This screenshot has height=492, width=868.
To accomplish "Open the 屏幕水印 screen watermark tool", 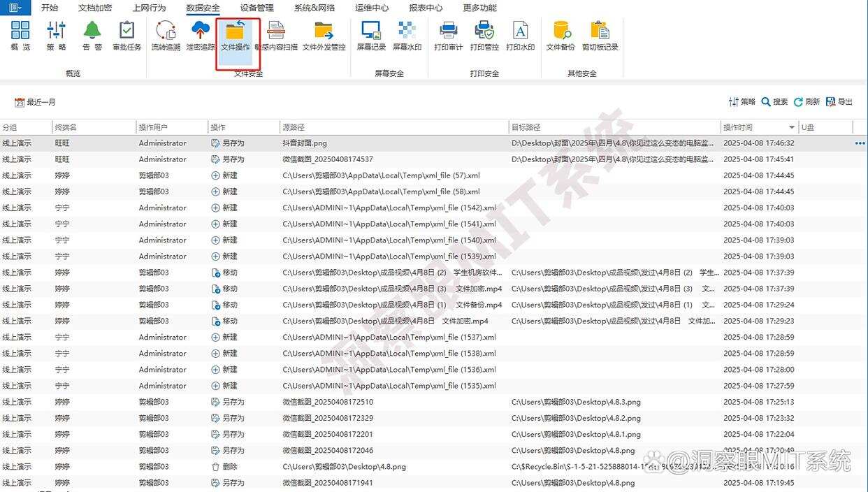I will [x=407, y=36].
